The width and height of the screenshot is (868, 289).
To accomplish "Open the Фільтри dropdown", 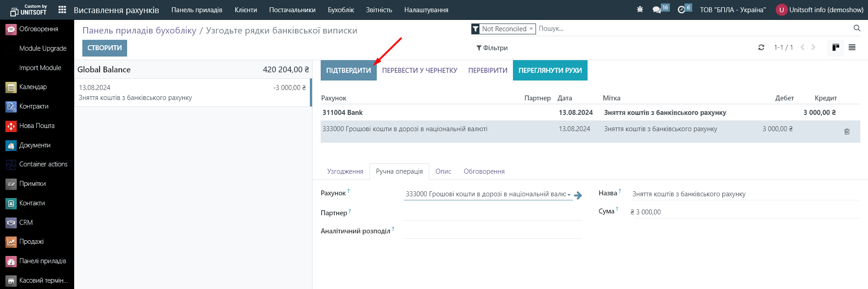I will [492, 48].
